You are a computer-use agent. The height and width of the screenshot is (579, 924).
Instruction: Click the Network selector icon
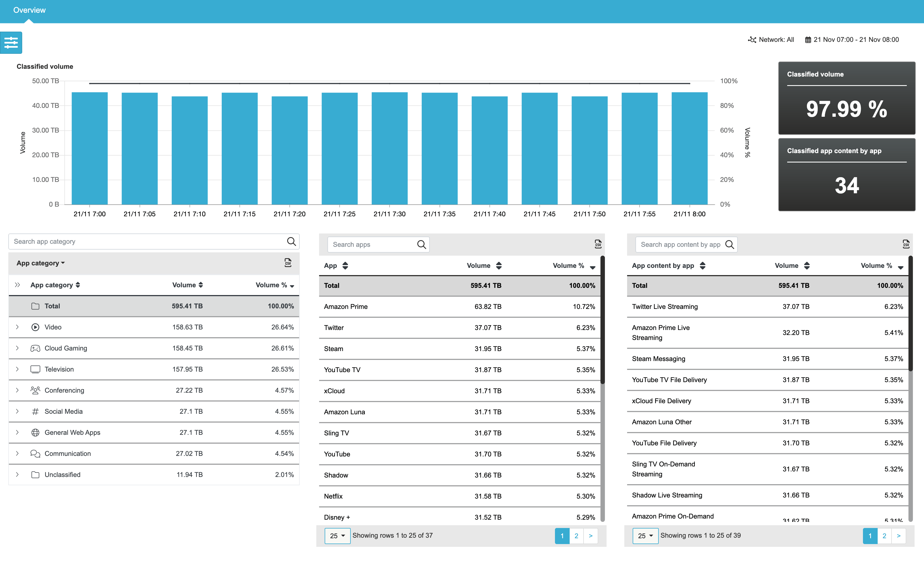pyautogui.click(x=752, y=39)
